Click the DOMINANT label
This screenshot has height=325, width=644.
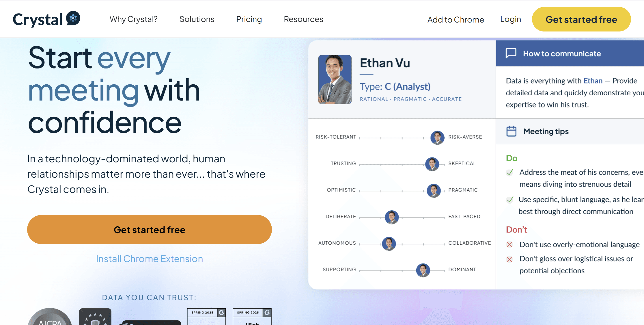point(462,270)
